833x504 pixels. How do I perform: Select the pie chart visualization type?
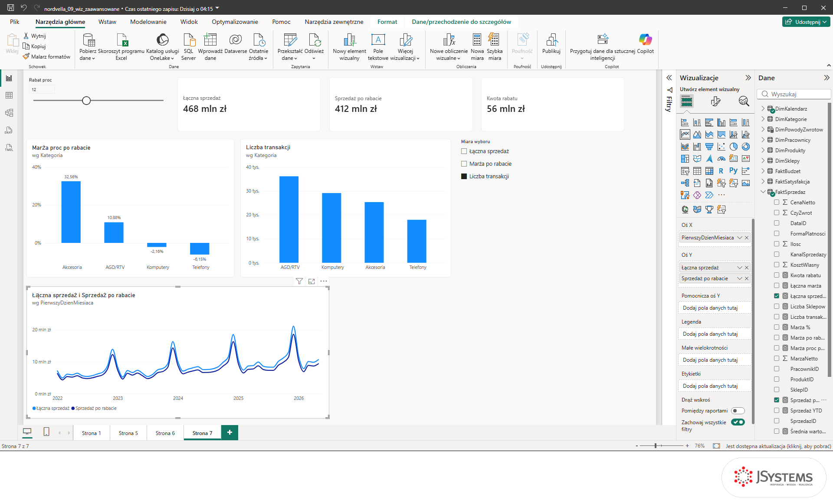[x=733, y=147]
